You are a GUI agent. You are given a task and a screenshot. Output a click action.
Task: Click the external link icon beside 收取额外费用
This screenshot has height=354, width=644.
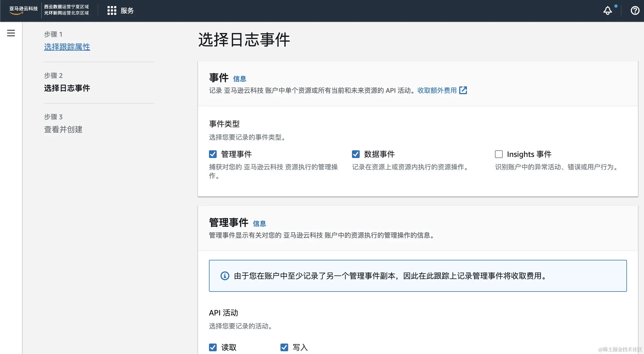click(x=463, y=90)
